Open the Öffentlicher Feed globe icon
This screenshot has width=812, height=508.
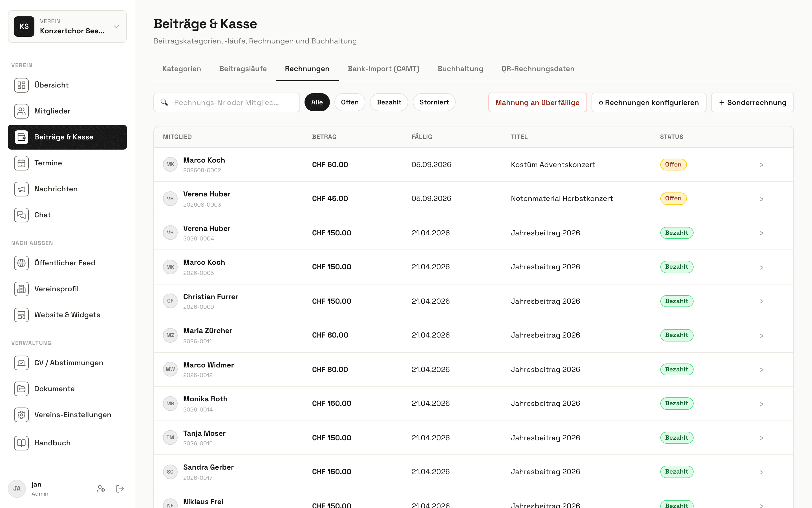[21, 263]
